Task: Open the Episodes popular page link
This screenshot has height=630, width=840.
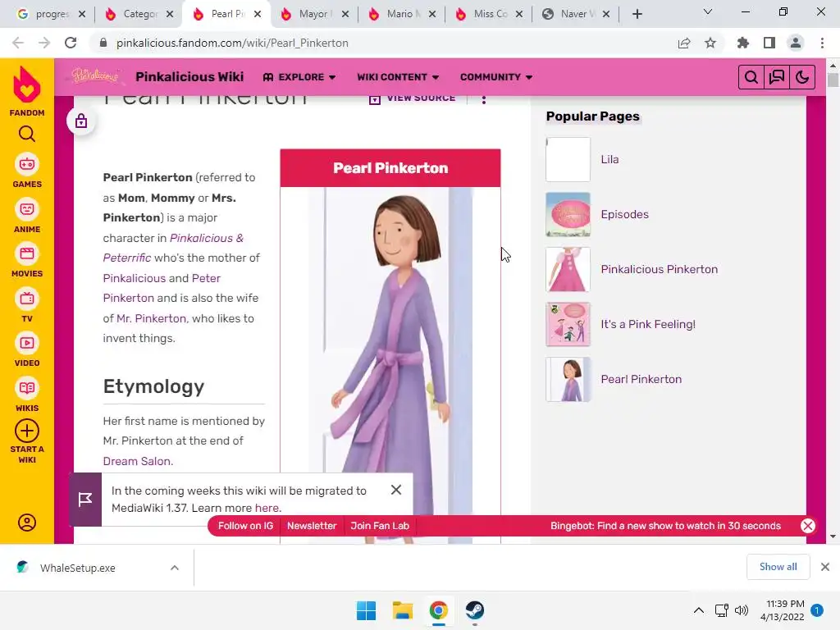Action: pos(624,214)
